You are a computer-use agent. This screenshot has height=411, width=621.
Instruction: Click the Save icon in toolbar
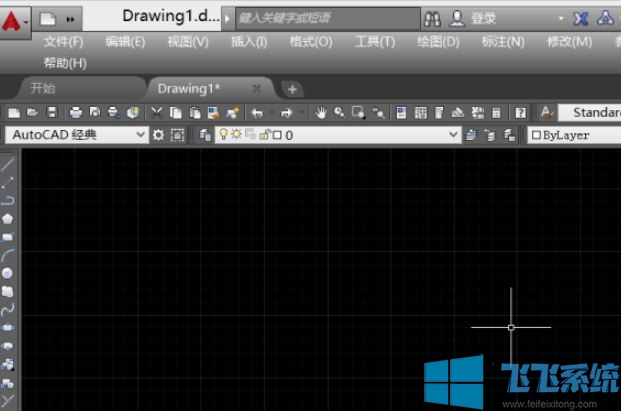pyautogui.click(x=52, y=113)
